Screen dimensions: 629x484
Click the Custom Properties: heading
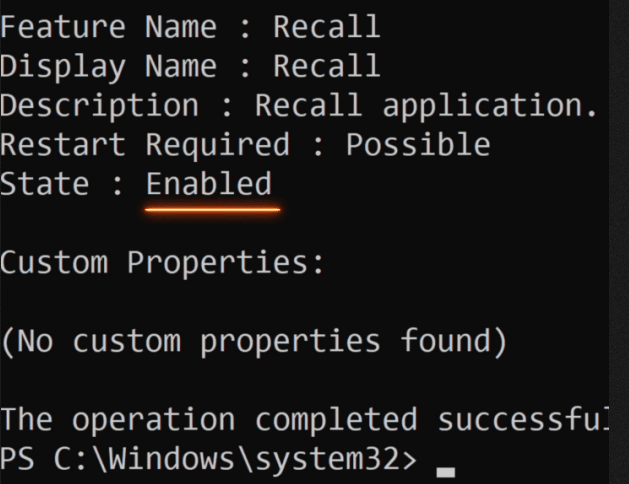[x=162, y=263]
